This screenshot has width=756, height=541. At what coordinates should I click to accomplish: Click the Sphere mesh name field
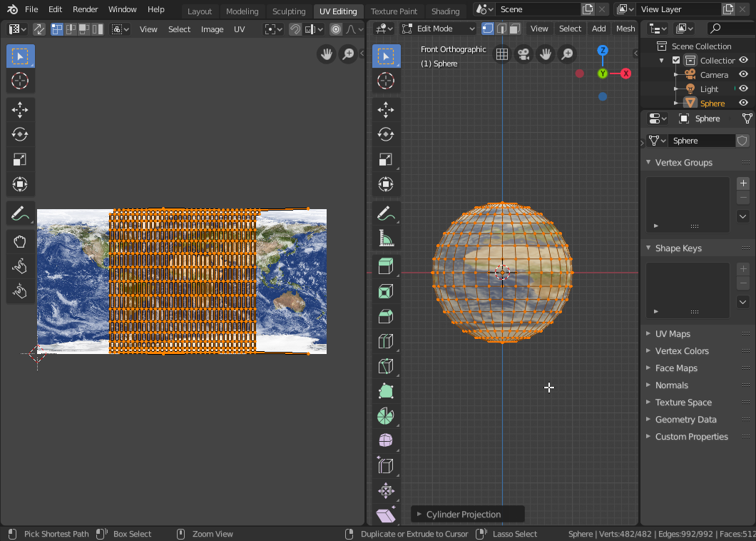pos(702,141)
